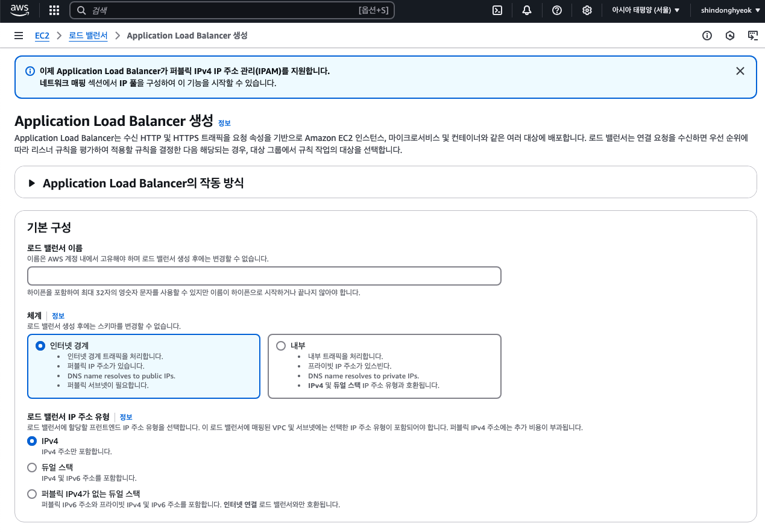Choose 퍼블릭 IPv4가 없는 듀얼 스택 radio
Image resolution: width=765 pixels, height=532 pixels.
click(x=32, y=494)
